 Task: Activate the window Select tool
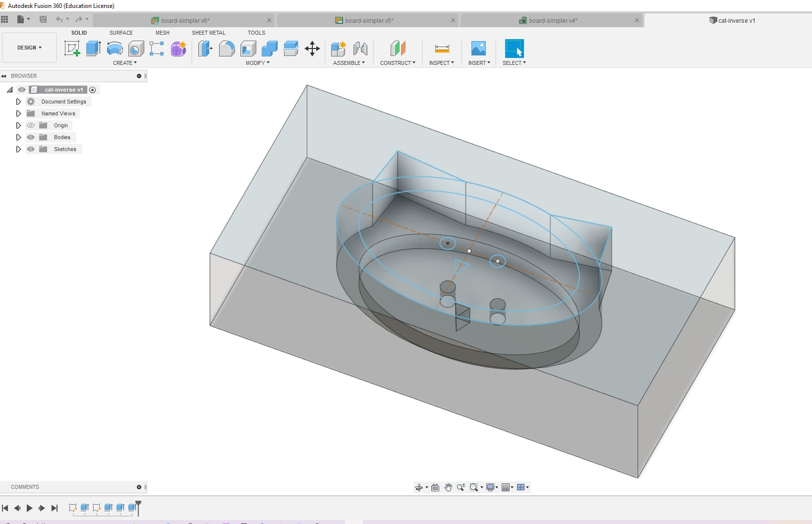coord(514,49)
